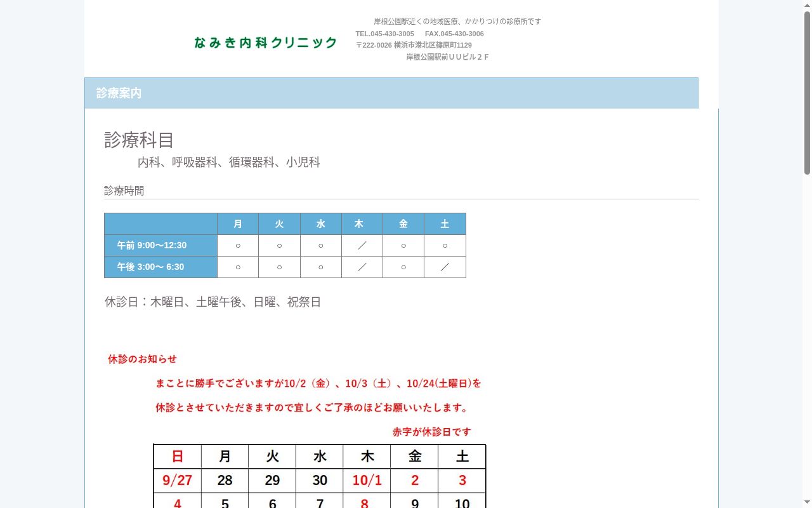Click the scrollbar up arrow
This screenshot has width=812, height=508.
click(807, 5)
